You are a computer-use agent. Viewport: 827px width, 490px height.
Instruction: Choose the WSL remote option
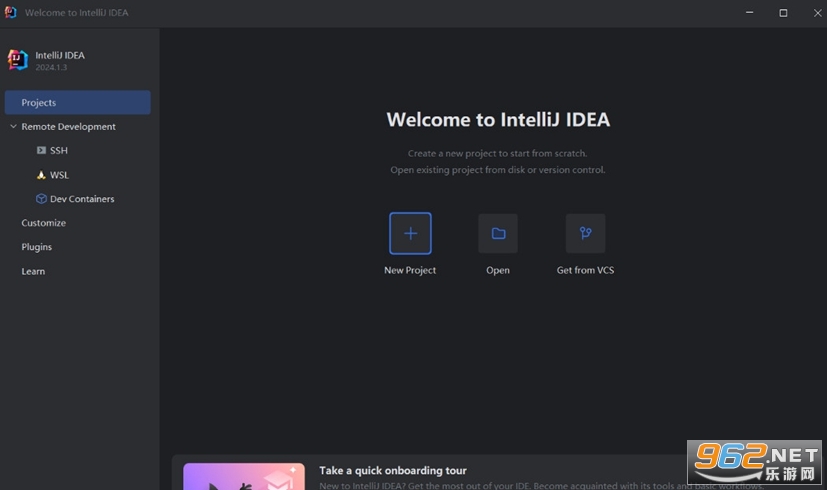tap(59, 175)
